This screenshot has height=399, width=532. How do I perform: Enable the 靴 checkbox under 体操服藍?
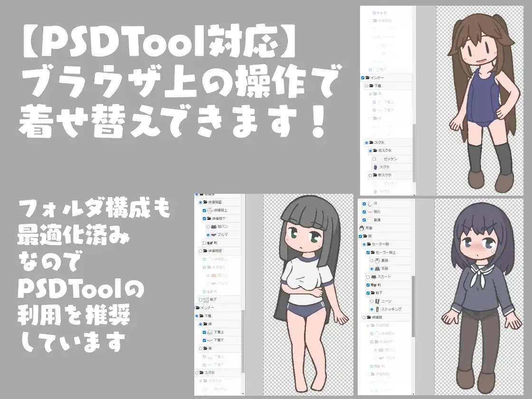coord(204,243)
